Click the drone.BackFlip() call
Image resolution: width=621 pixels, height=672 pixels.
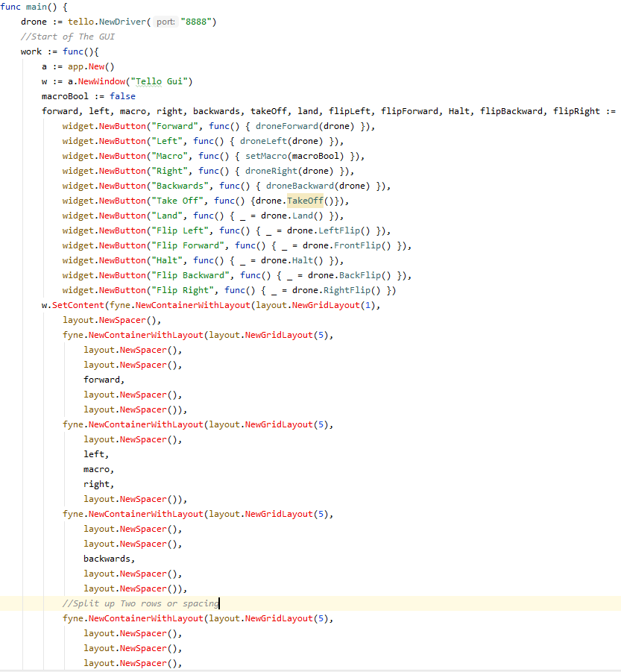(x=350, y=275)
